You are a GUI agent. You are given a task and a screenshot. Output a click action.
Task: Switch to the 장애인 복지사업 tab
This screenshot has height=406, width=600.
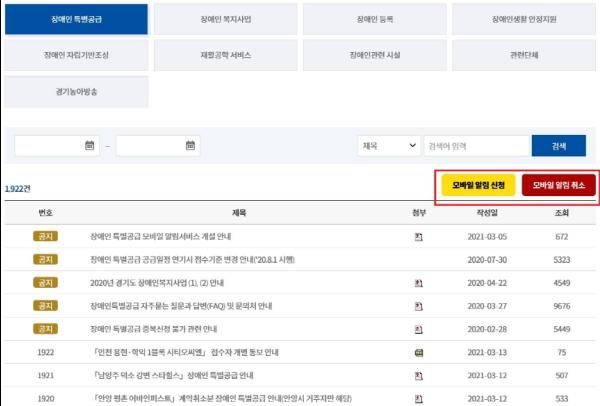(225, 19)
